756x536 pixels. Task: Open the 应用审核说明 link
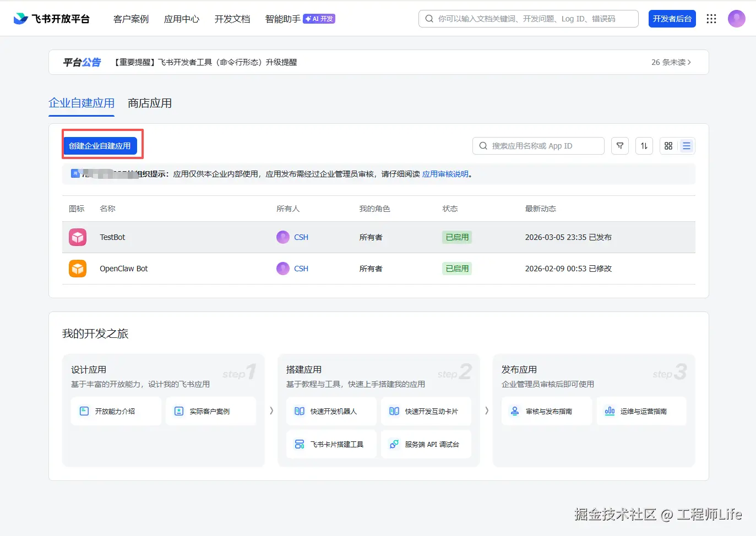pyautogui.click(x=445, y=174)
